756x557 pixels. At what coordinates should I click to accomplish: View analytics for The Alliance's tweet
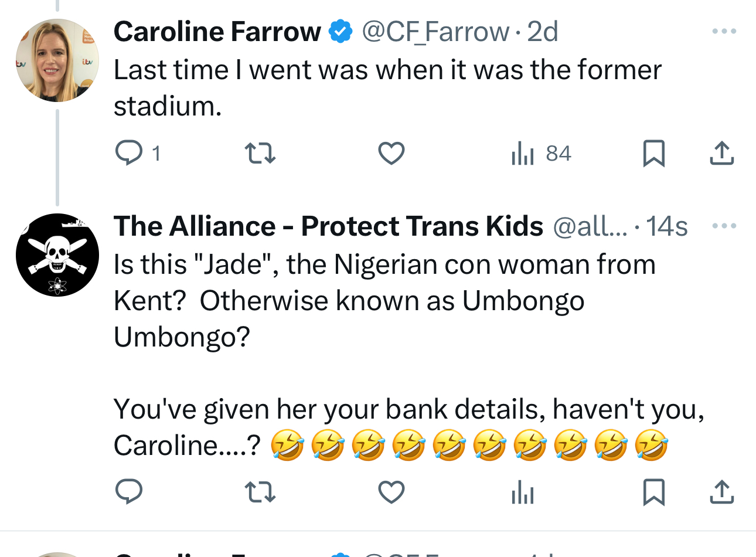point(522,492)
